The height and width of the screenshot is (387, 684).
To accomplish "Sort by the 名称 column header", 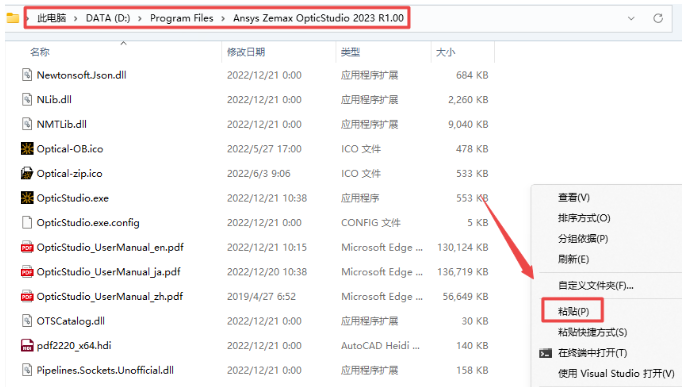I will (40, 52).
